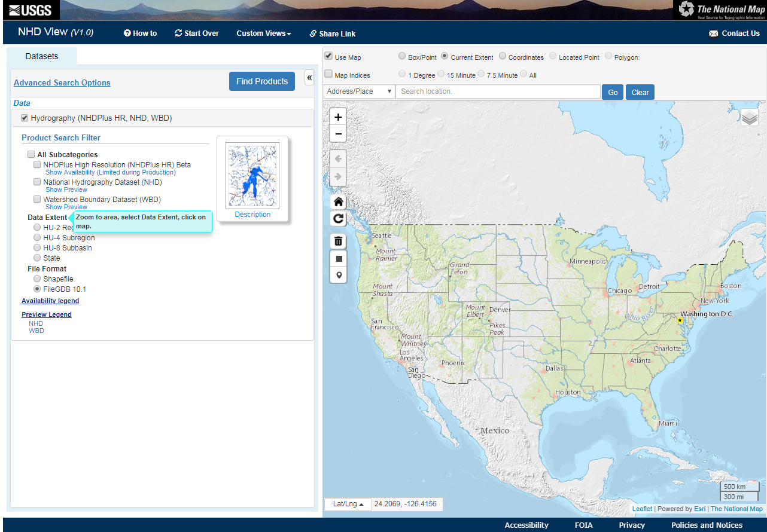
Task: Select the Trash icon to clear map graphics
Action: [x=338, y=241]
